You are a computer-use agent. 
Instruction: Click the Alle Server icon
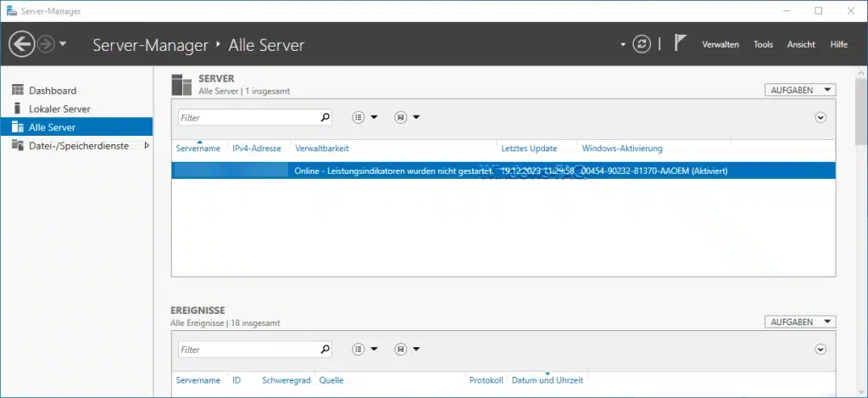tap(18, 127)
